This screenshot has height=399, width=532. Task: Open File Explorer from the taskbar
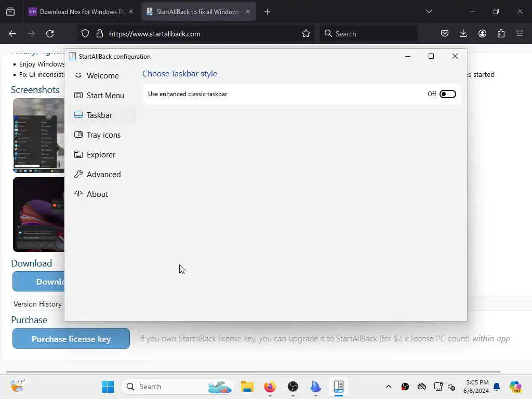[247, 387]
